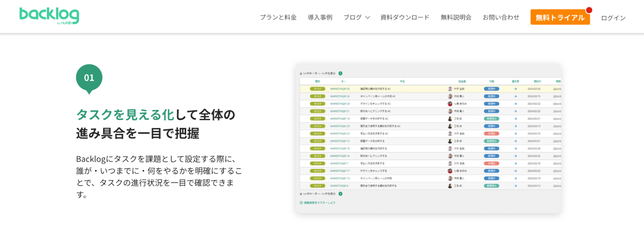Click the 状態 column header

(491, 82)
